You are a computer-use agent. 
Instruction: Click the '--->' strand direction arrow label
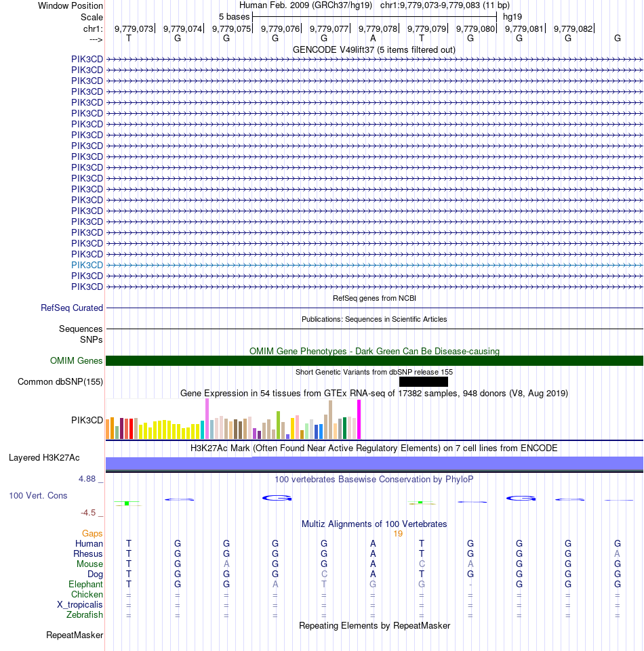tap(96, 39)
